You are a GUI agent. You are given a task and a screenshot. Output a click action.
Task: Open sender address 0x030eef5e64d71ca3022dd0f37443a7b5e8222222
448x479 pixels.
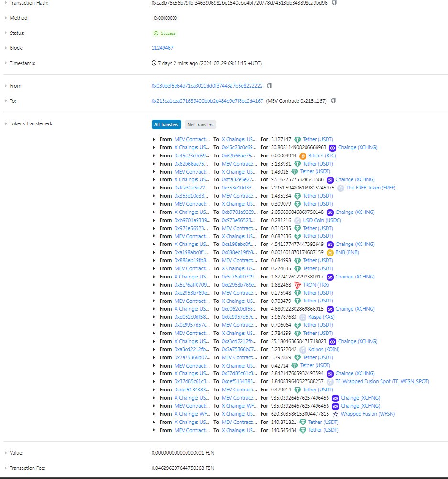[x=207, y=86]
